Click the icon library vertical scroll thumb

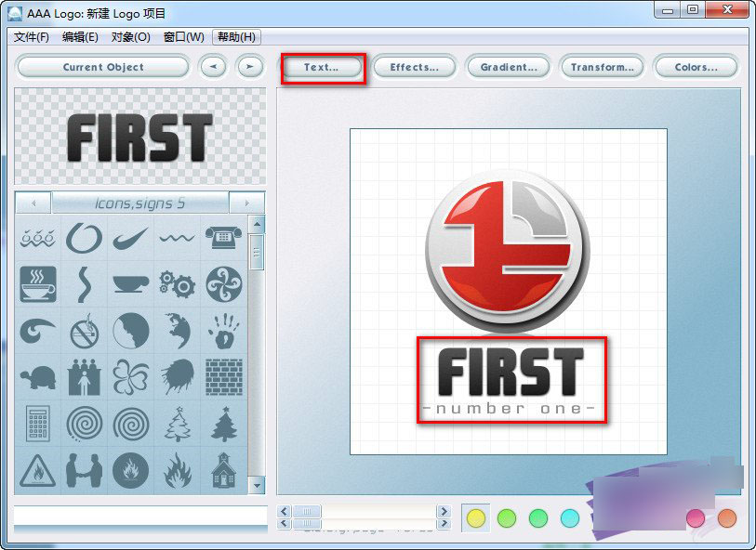[257, 253]
